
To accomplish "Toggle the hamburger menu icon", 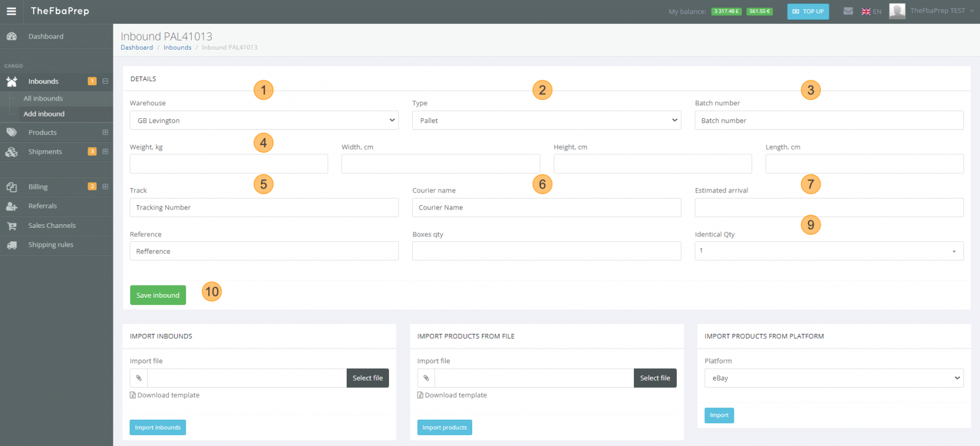I will tap(11, 11).
